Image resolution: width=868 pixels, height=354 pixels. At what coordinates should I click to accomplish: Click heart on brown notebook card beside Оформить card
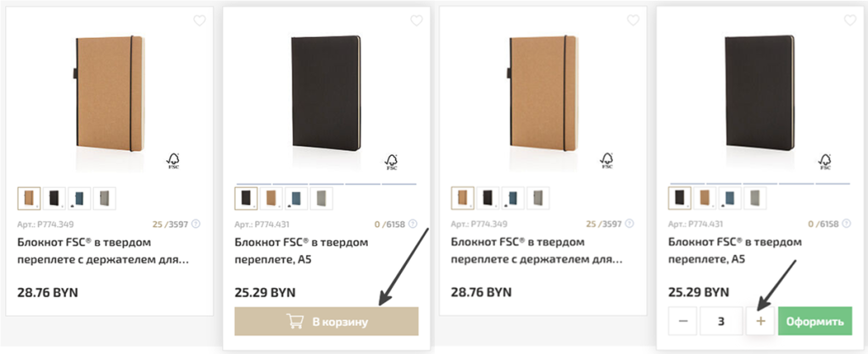(634, 21)
